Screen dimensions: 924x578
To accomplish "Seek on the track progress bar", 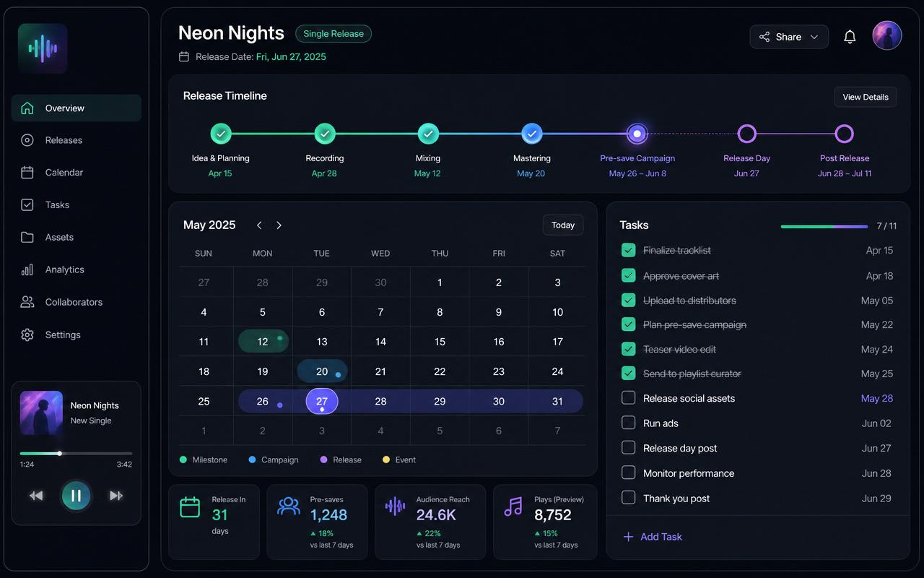I will point(76,454).
